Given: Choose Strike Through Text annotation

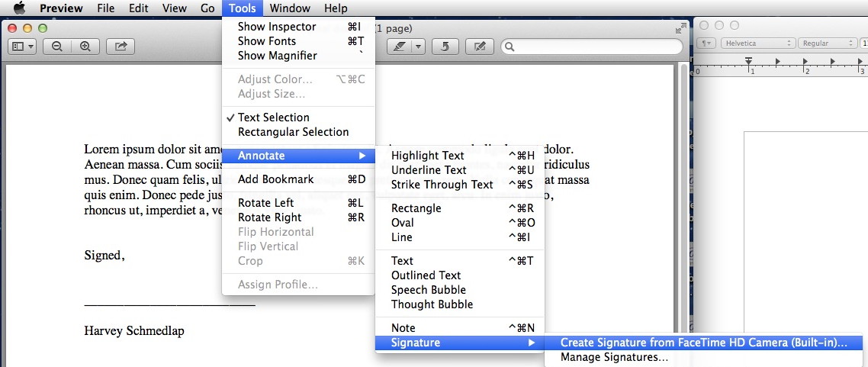Looking at the screenshot, I should 459,185.
